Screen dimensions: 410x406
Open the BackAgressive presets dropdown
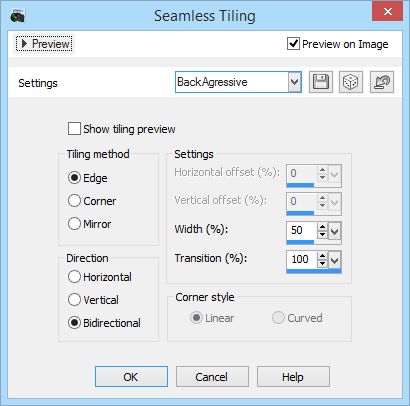pyautogui.click(x=295, y=82)
